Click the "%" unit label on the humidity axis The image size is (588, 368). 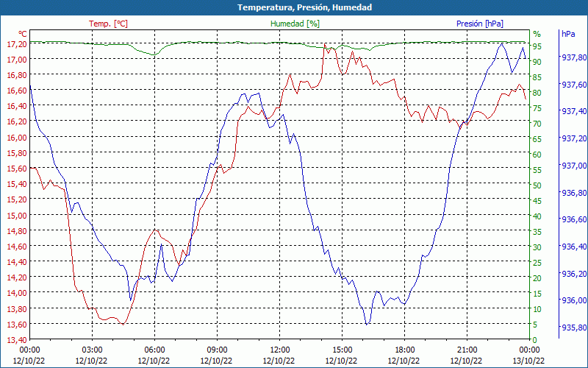tap(537, 34)
